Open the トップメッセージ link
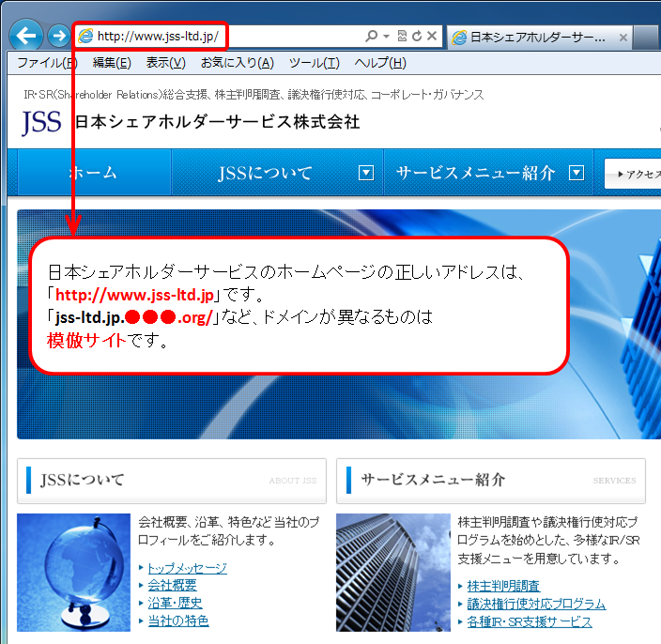Screen dimensions: 661x644 (187, 568)
